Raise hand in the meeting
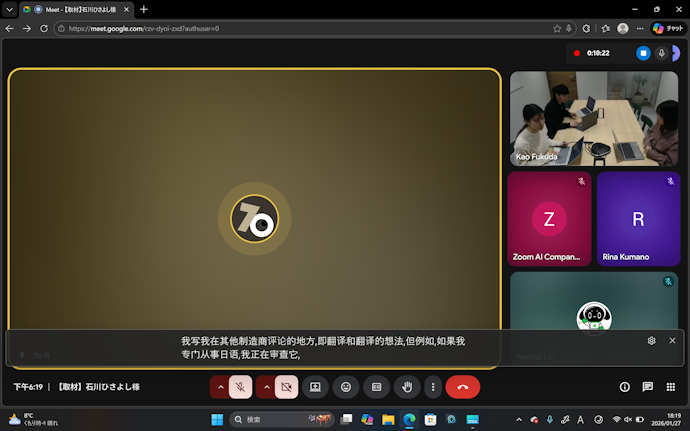The image size is (690, 431). 407,387
